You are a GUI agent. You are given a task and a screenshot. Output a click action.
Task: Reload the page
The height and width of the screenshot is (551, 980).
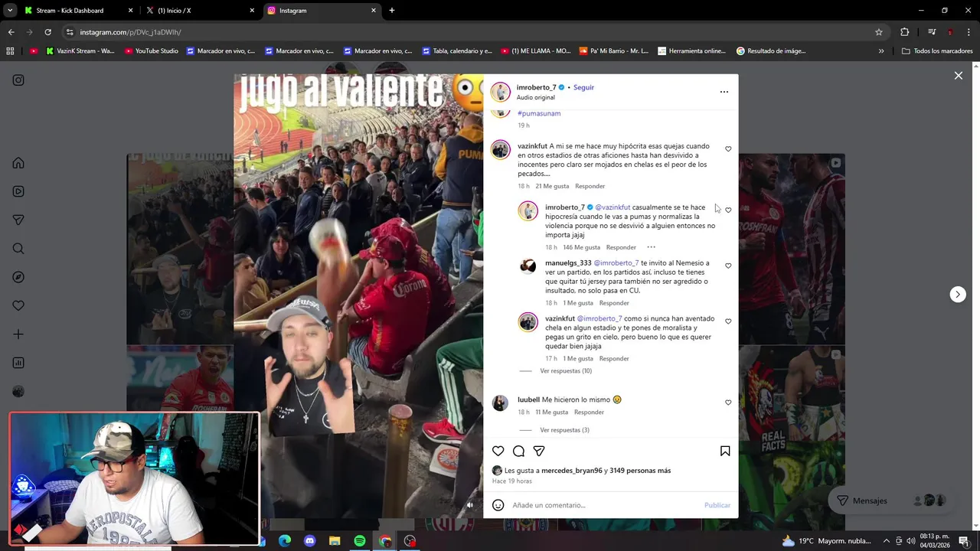point(47,32)
